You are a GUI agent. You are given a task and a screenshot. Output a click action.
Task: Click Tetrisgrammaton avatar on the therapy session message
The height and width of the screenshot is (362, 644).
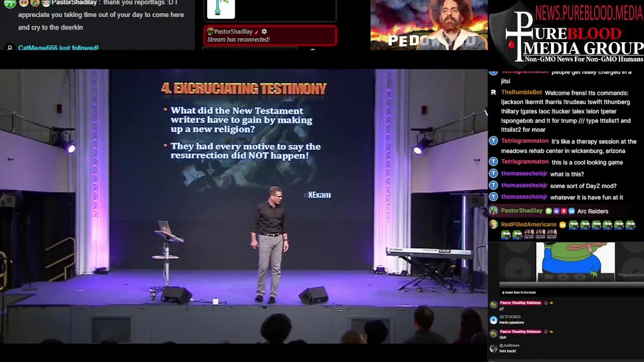pos(494,141)
